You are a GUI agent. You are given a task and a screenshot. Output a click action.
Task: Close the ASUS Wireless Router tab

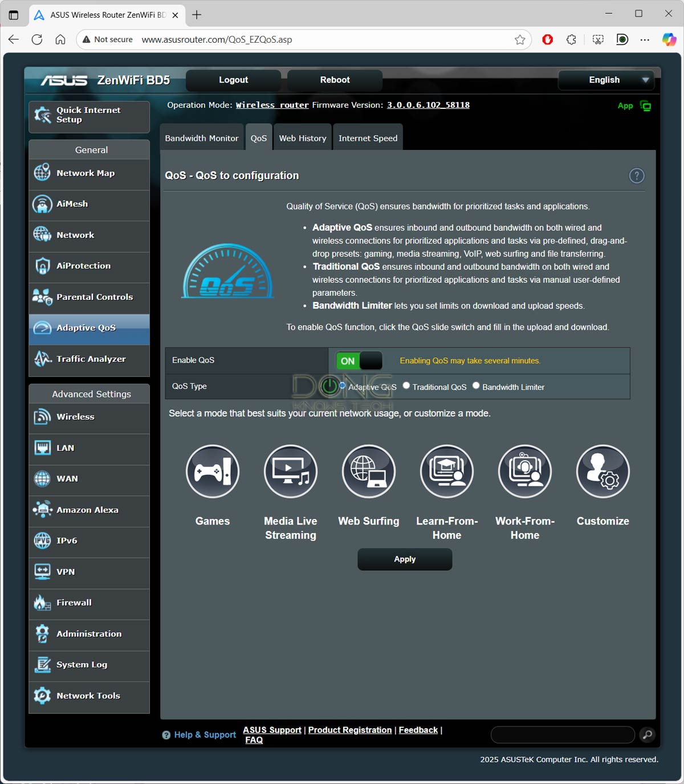tap(175, 15)
